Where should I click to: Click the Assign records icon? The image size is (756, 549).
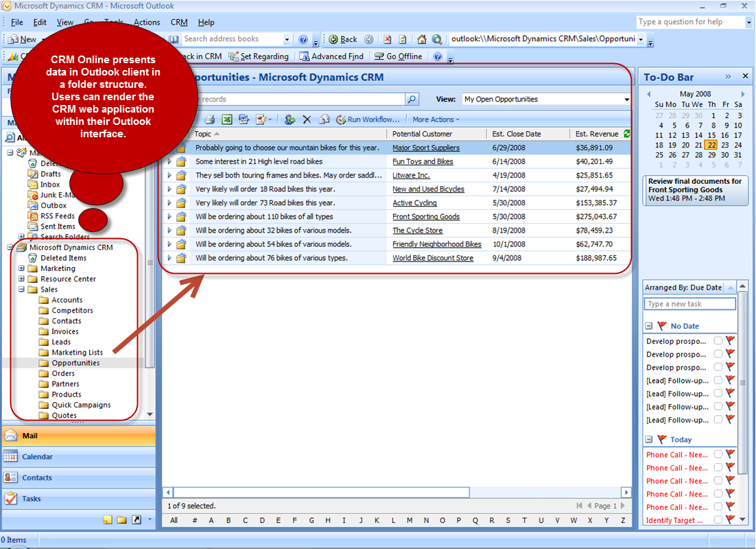click(290, 119)
